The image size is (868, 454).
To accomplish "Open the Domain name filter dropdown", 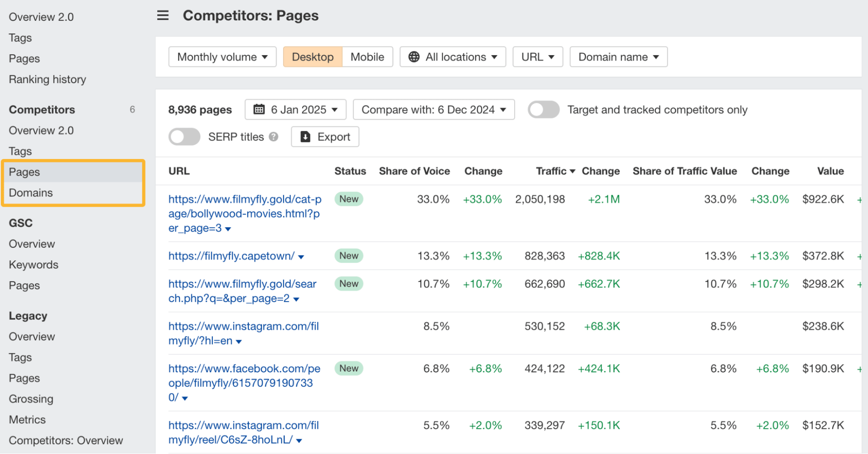I will (618, 57).
